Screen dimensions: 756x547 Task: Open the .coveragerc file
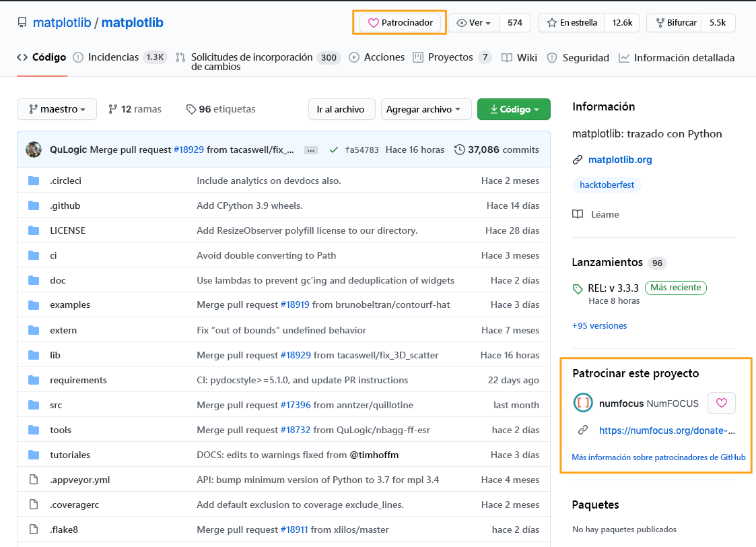point(74,505)
